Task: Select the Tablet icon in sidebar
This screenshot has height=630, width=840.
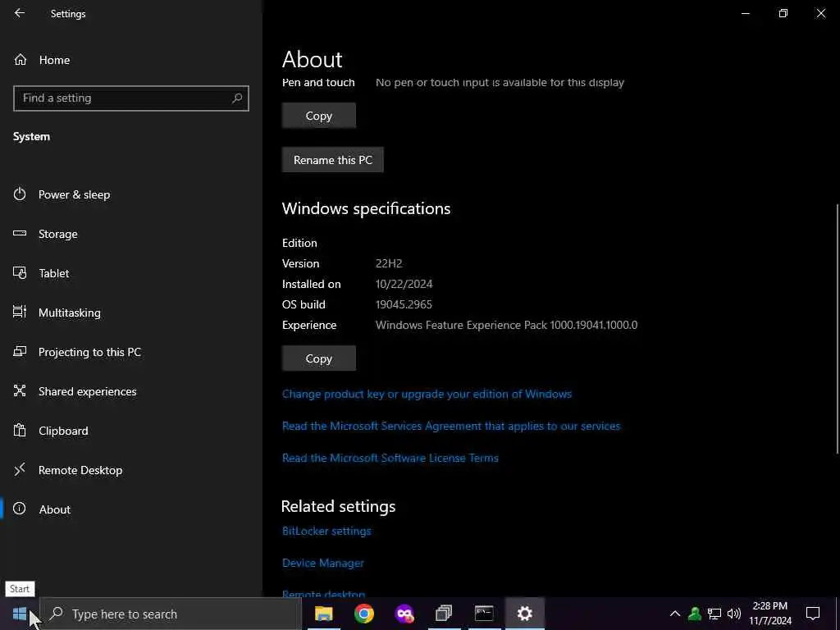Action: click(x=20, y=272)
